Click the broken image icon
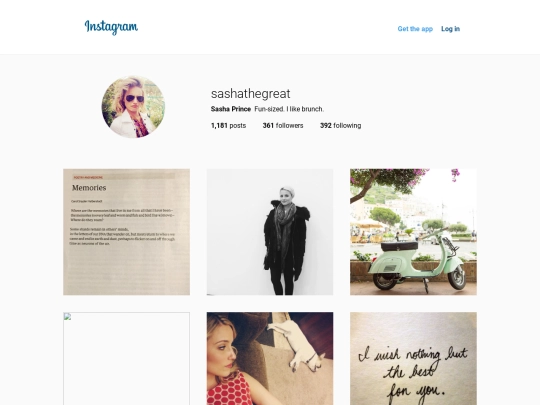The image size is (540, 405). 68,317
